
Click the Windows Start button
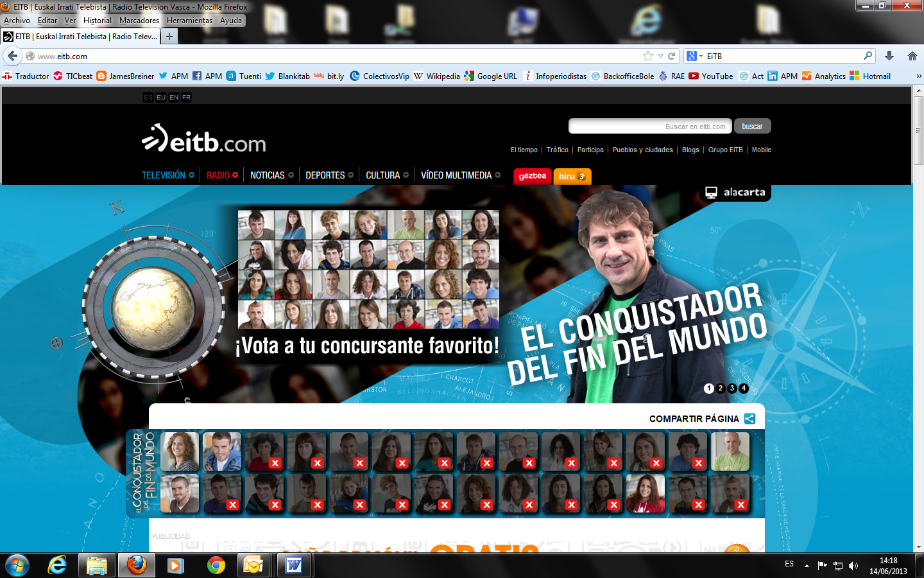(x=17, y=565)
